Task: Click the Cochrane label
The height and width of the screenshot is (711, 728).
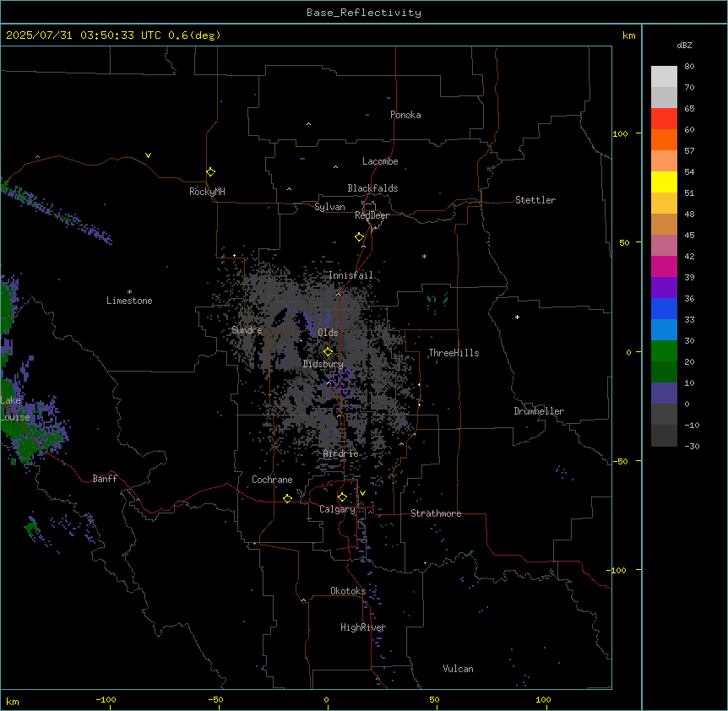Action: click(272, 480)
